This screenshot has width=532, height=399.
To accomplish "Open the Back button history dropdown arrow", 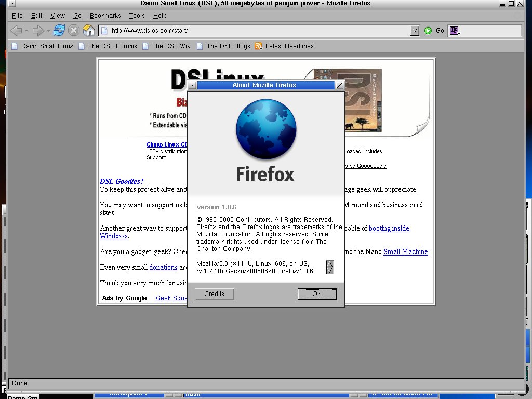I will pyautogui.click(x=26, y=31).
